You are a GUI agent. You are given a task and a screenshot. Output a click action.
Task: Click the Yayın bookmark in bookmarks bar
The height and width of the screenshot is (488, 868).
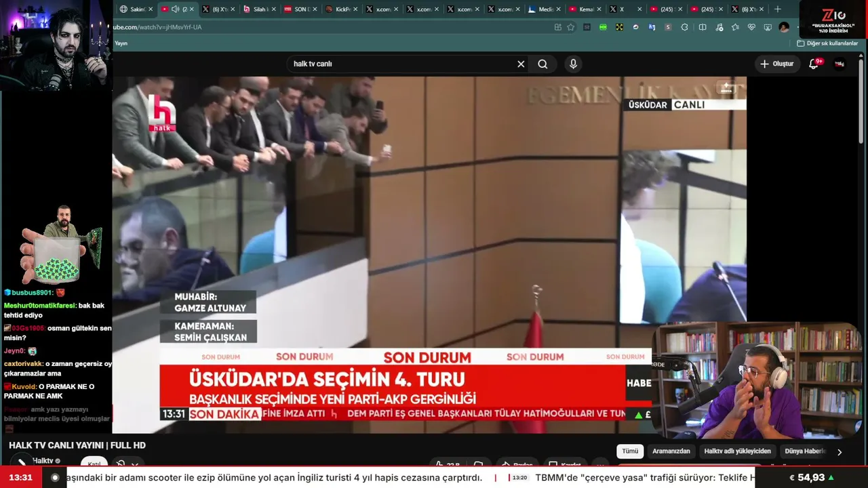click(121, 43)
